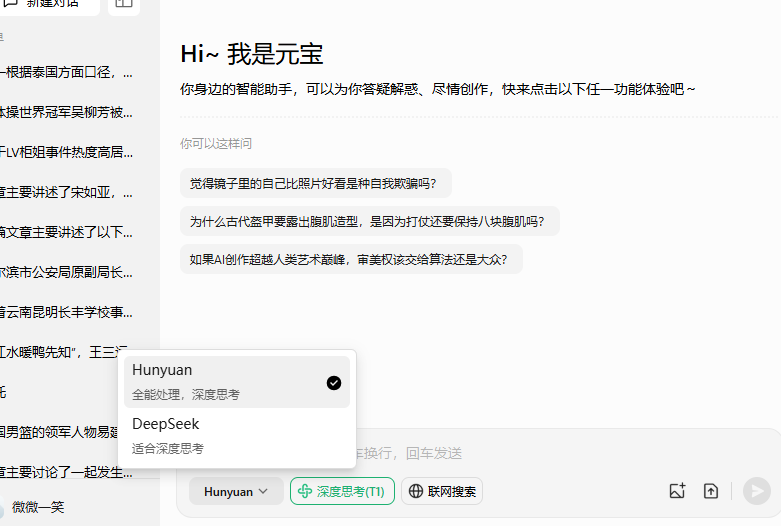Click the AI创作 suggested question
The width and height of the screenshot is (781, 526).
[350, 259]
